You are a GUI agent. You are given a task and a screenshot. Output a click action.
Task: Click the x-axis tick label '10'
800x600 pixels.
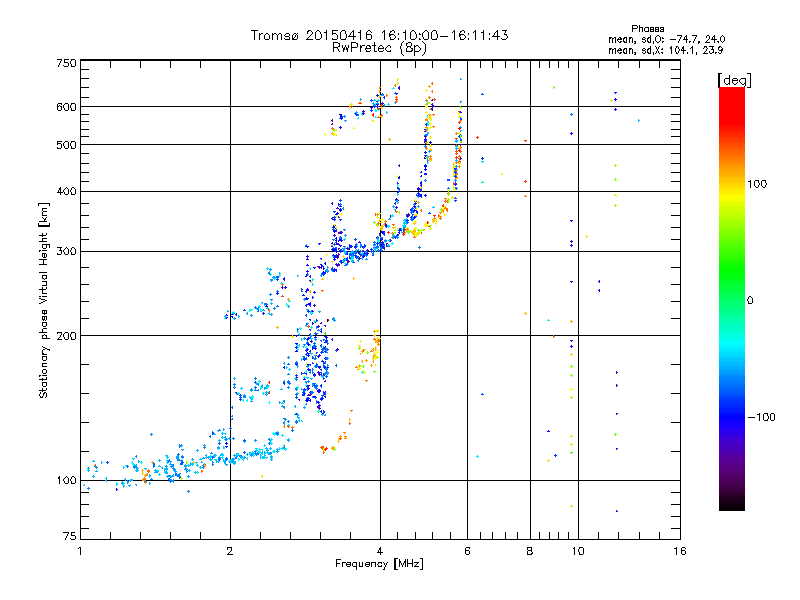tap(578, 551)
